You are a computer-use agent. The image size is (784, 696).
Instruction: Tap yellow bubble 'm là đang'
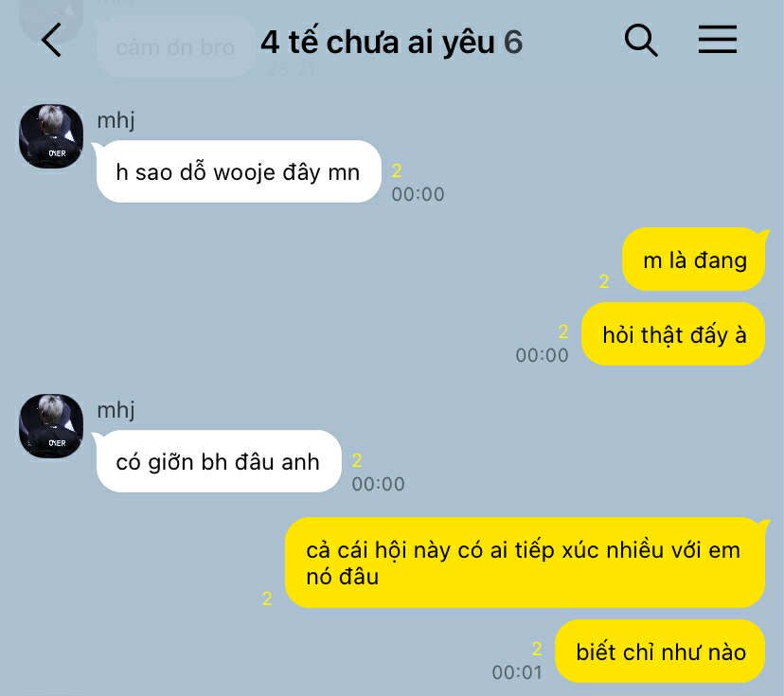click(x=694, y=259)
